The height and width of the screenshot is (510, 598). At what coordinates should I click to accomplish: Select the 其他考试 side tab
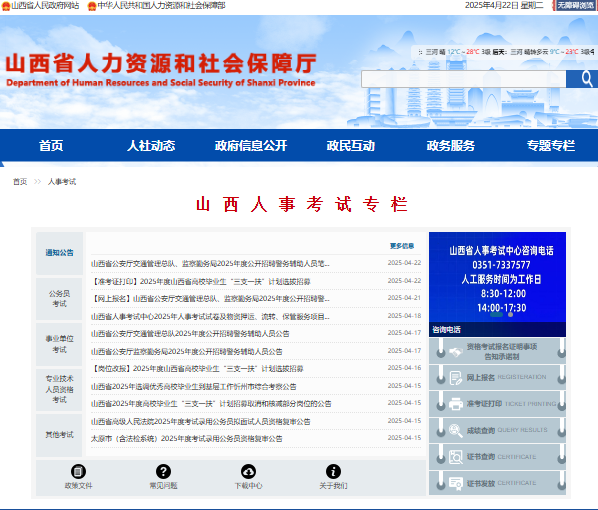pos(59,435)
